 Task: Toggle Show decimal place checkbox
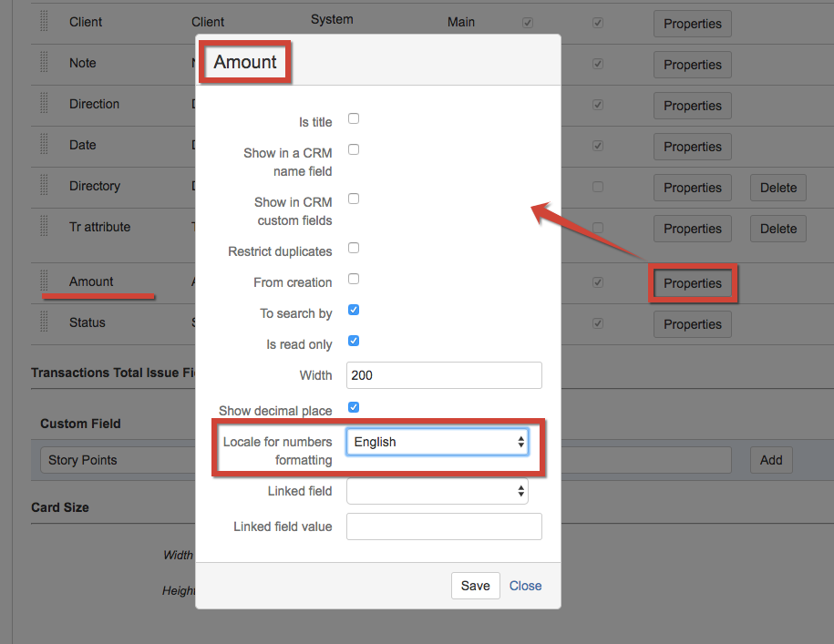pos(354,407)
